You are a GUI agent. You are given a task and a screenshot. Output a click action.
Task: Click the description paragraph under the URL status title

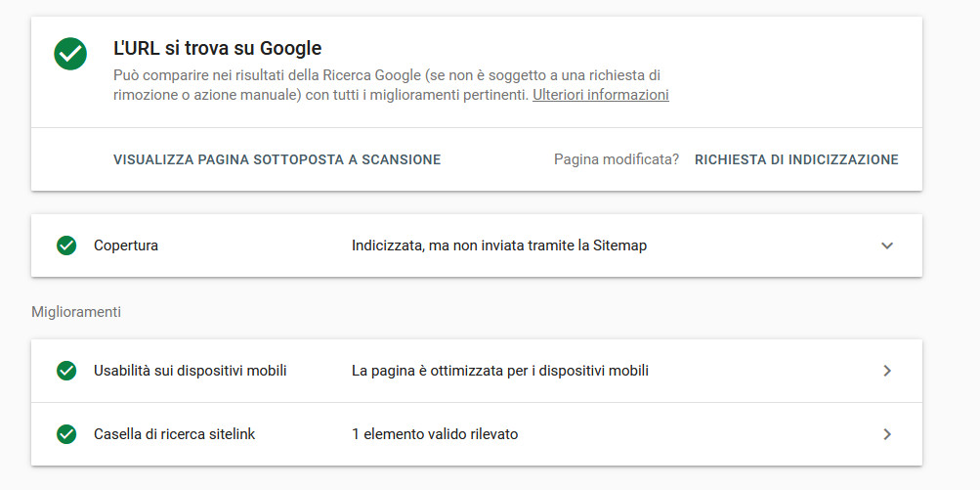(x=391, y=86)
